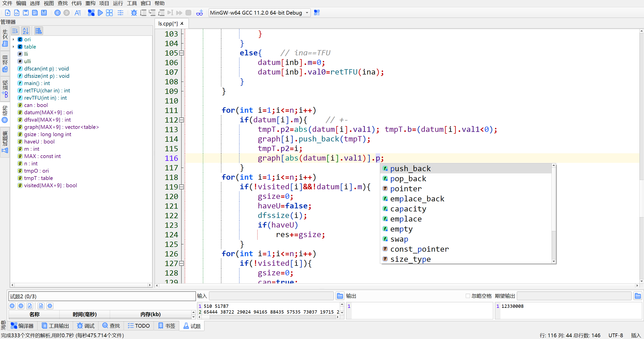Click the save file toolbar icon
Image resolution: width=644 pixels, height=339 pixels.
point(26,13)
